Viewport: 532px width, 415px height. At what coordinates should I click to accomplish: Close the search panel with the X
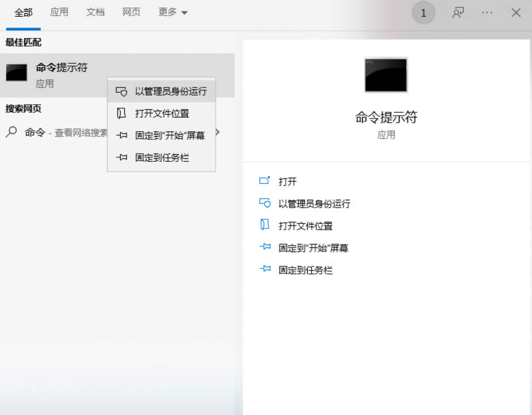516,13
